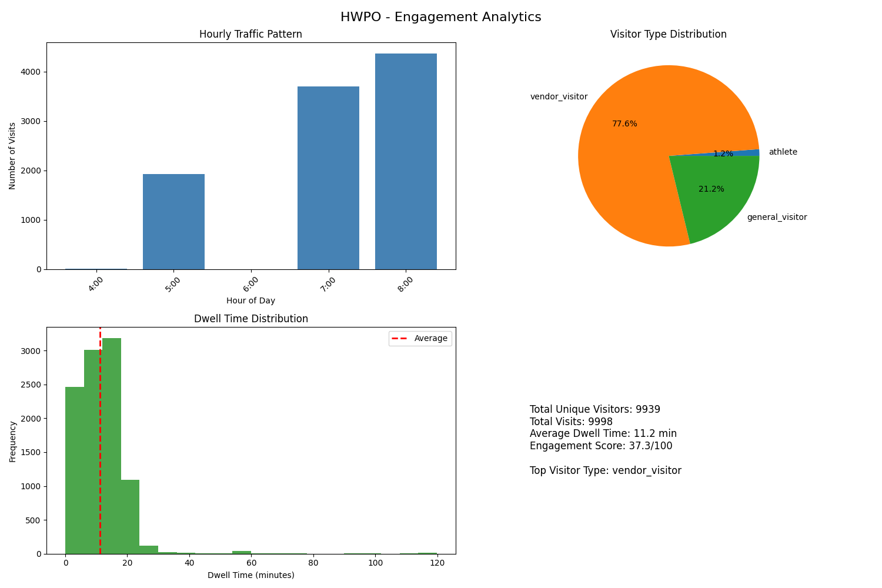The image size is (882, 588).
Task: Click the Visitor Type Distribution title
Action: (x=668, y=34)
